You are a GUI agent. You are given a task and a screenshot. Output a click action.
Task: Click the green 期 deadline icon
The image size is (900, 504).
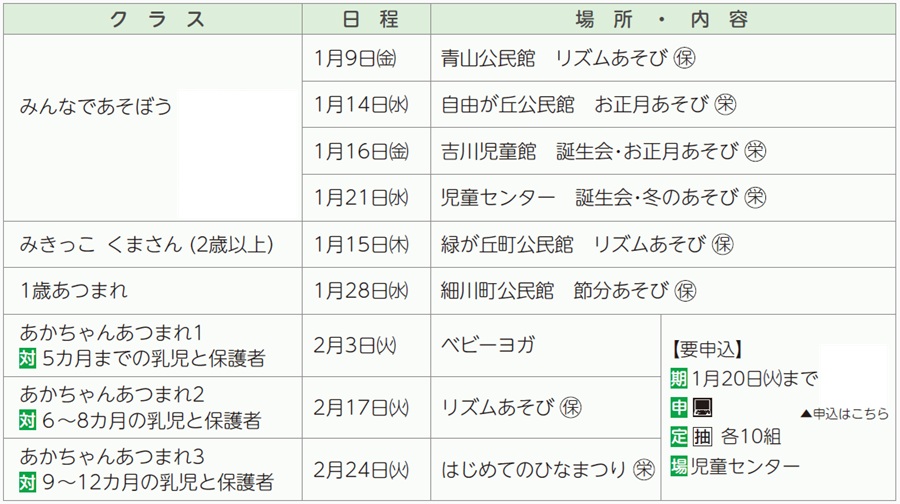[x=678, y=378]
